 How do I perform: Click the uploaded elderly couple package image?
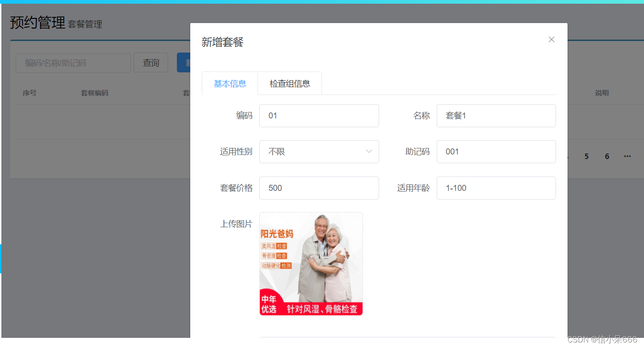pos(311,263)
